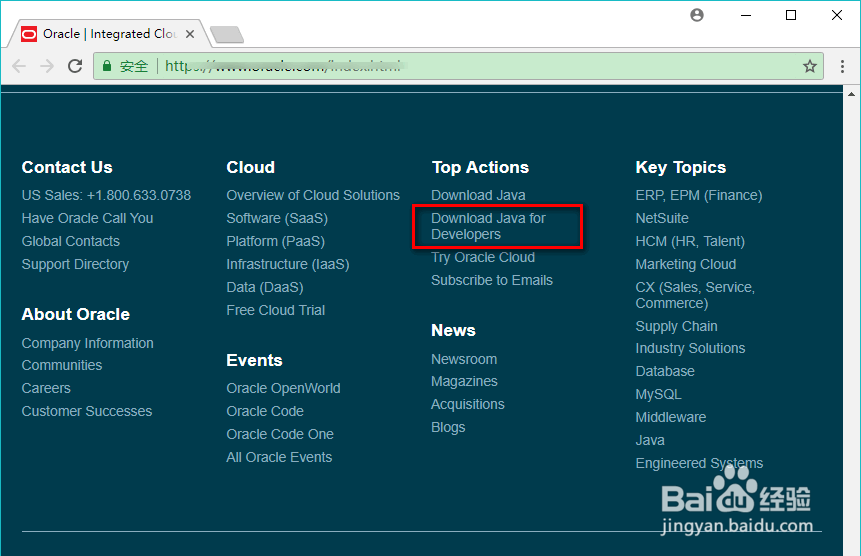Open Middleware link

click(670, 418)
